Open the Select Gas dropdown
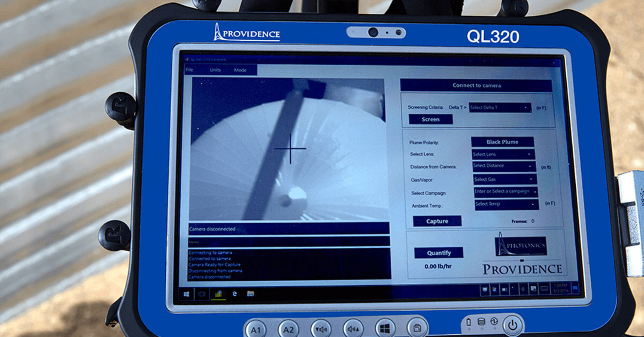Viewport: 644px width, 337px height. click(505, 179)
